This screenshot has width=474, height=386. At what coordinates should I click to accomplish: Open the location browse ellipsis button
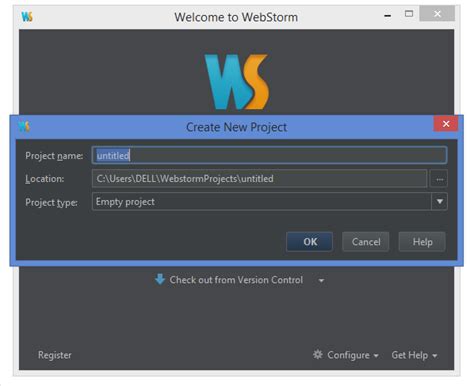439,179
